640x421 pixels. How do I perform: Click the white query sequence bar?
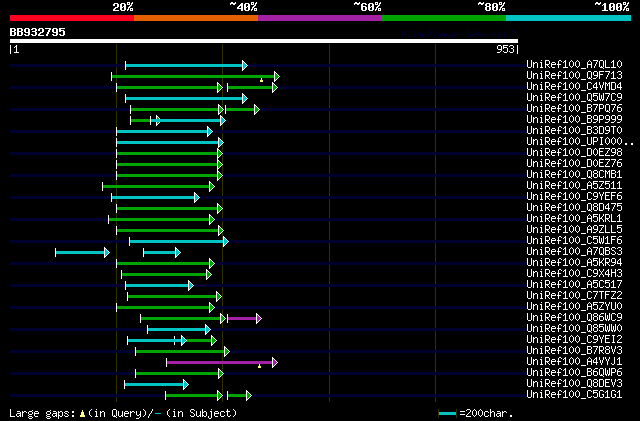pos(264,41)
